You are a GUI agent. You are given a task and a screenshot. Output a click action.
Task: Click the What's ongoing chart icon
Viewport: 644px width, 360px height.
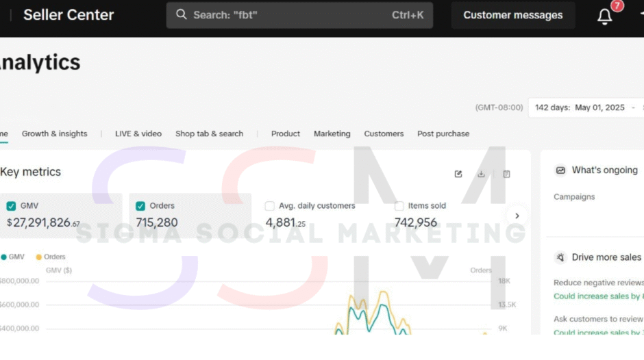[x=560, y=170]
